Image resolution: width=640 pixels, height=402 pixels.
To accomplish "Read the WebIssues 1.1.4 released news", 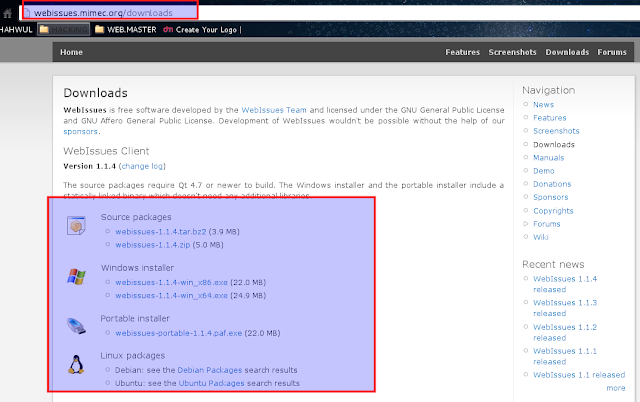I will click(565, 284).
